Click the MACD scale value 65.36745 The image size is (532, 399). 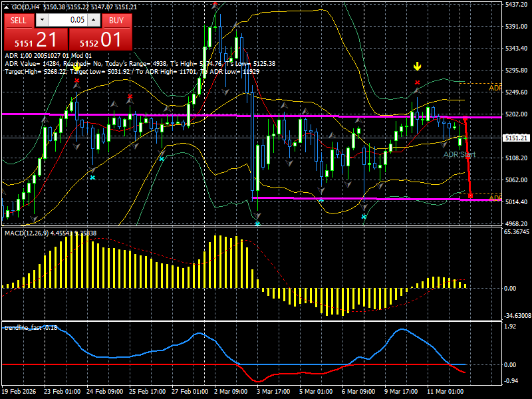tap(517, 232)
